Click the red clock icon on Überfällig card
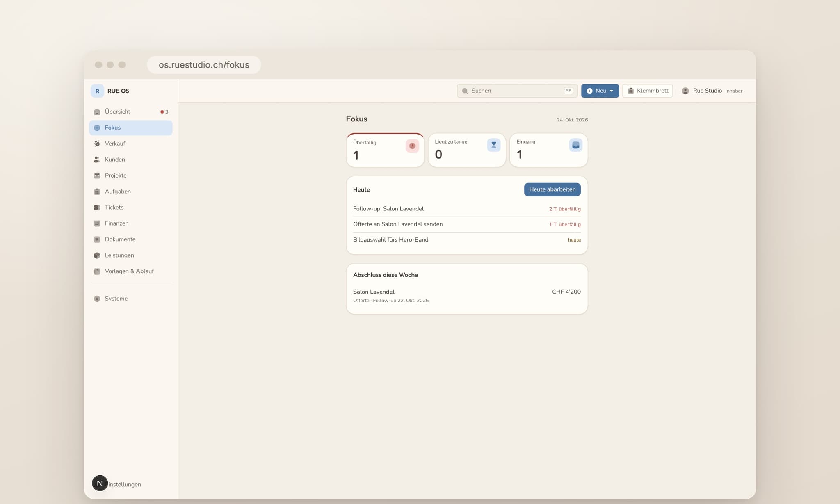 tap(412, 146)
